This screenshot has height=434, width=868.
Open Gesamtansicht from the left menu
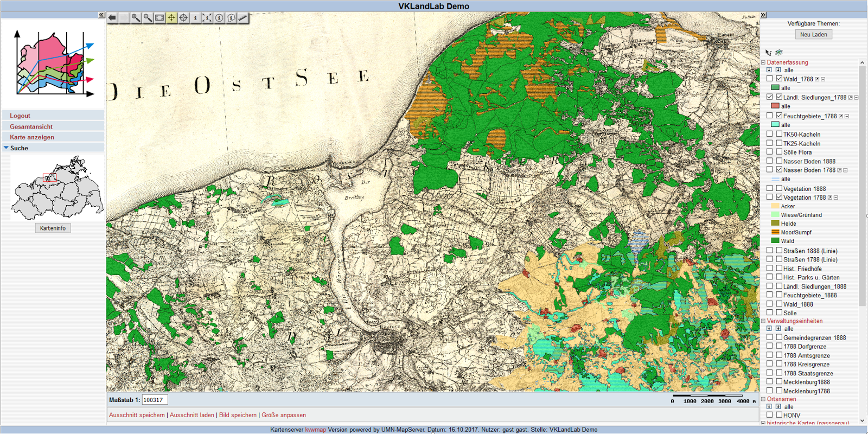pyautogui.click(x=31, y=126)
